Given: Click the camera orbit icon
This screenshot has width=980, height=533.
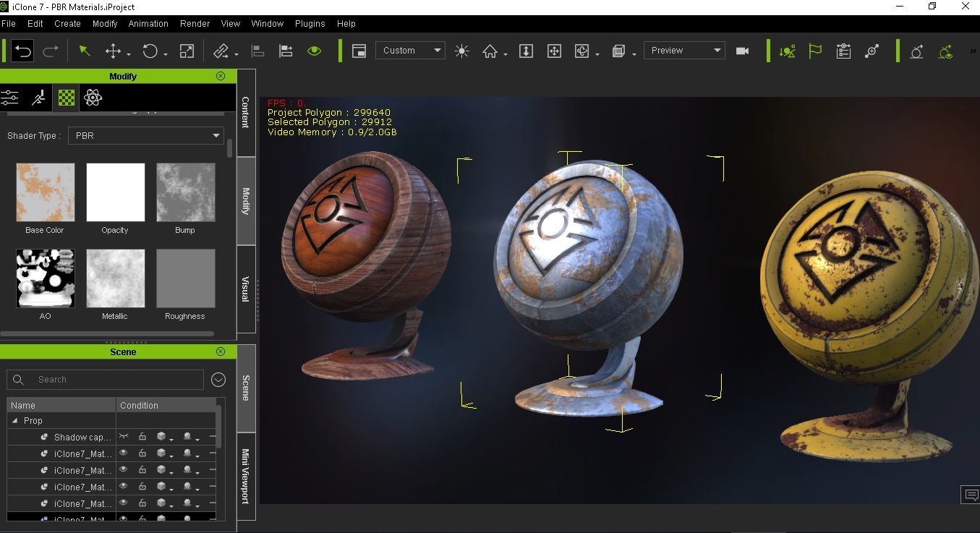Looking at the screenshot, I should 582,51.
